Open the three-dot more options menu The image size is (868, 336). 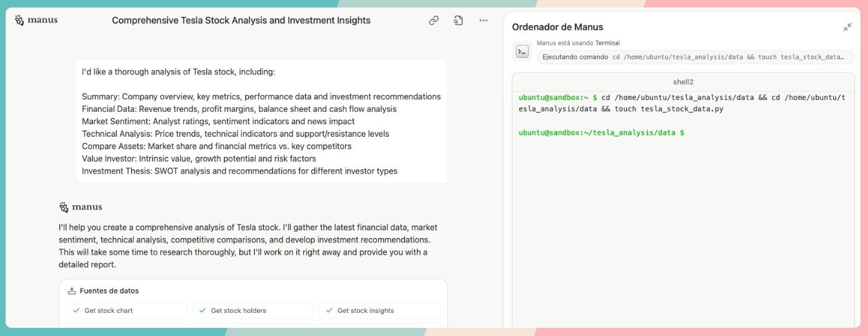pos(483,21)
